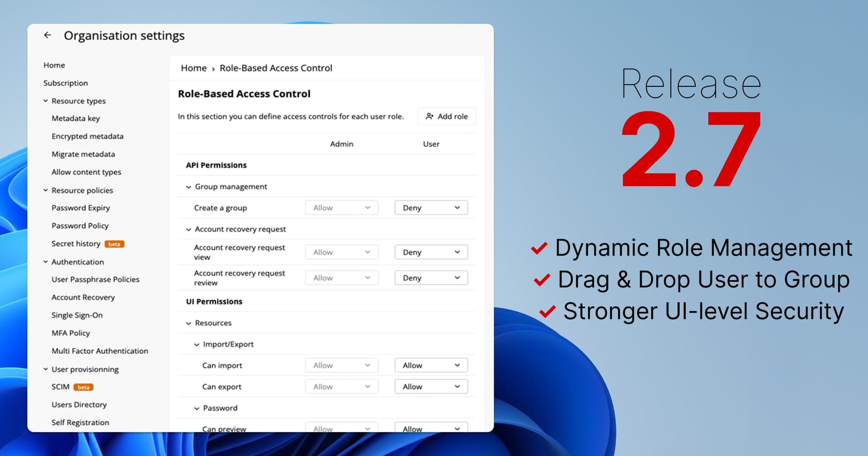Click the beta badge next to SCIM
Screen dimensions: 868x456
[x=84, y=387]
